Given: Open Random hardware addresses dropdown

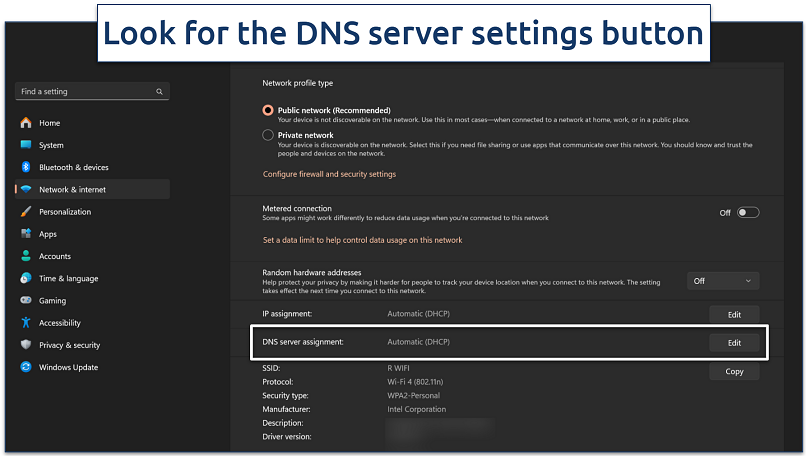Looking at the screenshot, I should pyautogui.click(x=722, y=281).
